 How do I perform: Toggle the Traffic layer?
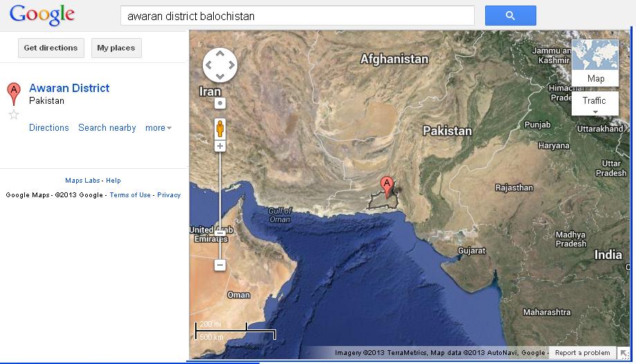point(594,100)
